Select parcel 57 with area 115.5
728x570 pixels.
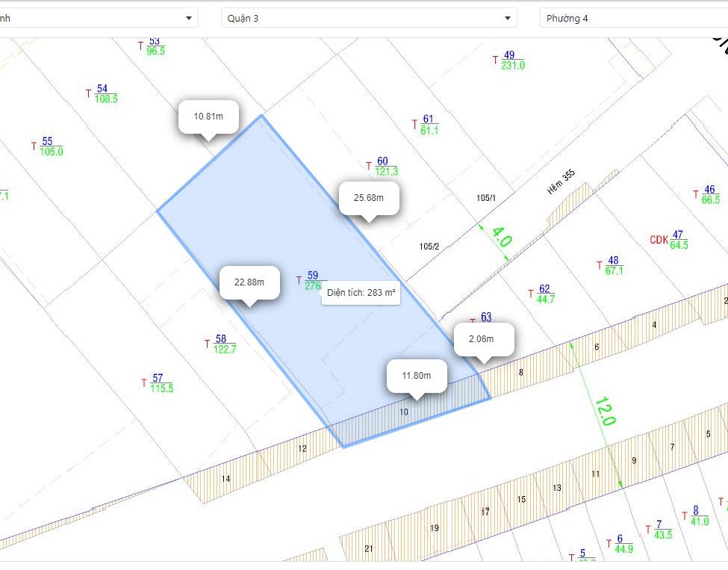tap(161, 383)
